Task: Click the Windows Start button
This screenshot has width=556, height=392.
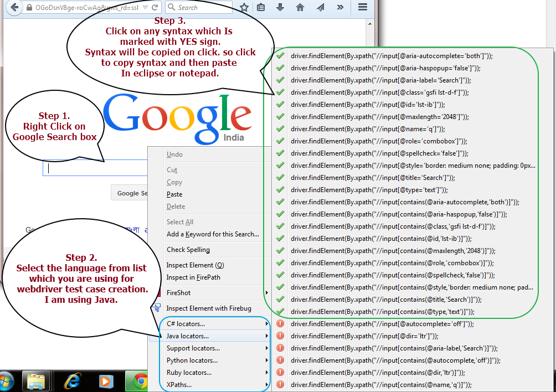Action: 5,381
